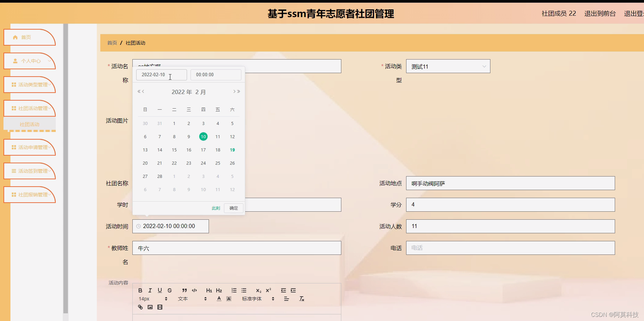Expand 个人中心 sidebar menu
The height and width of the screenshot is (321, 644).
[x=29, y=61]
